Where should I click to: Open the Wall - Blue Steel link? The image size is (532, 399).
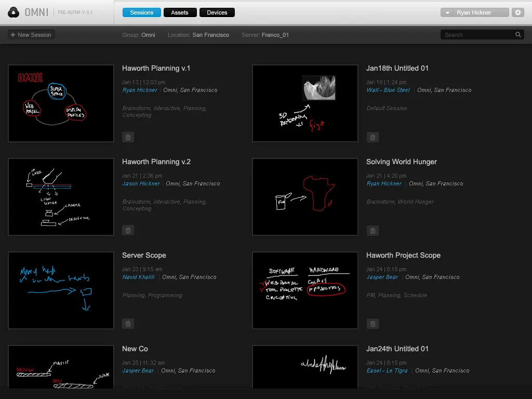[x=388, y=90]
